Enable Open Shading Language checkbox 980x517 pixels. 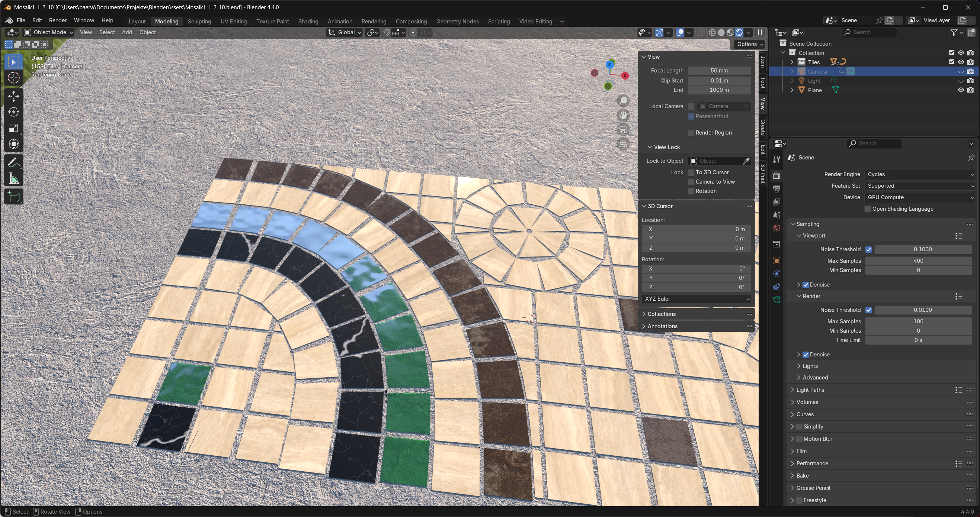(868, 209)
